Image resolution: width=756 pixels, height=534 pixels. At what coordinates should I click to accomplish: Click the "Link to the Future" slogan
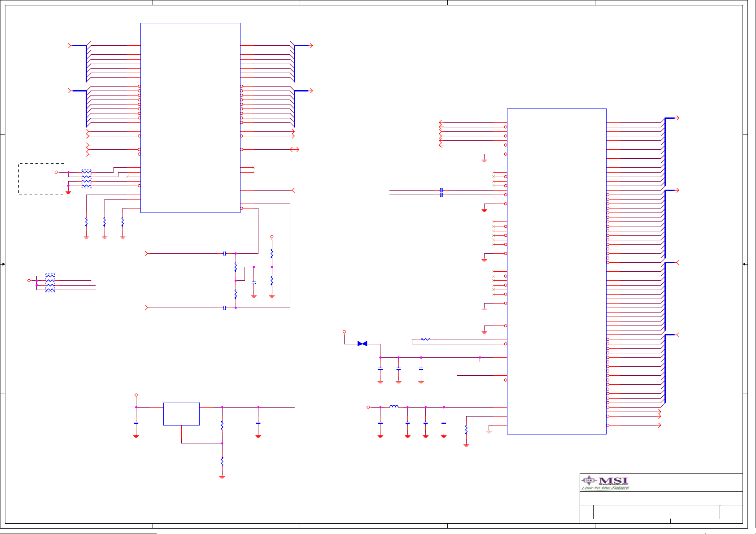click(x=605, y=488)
